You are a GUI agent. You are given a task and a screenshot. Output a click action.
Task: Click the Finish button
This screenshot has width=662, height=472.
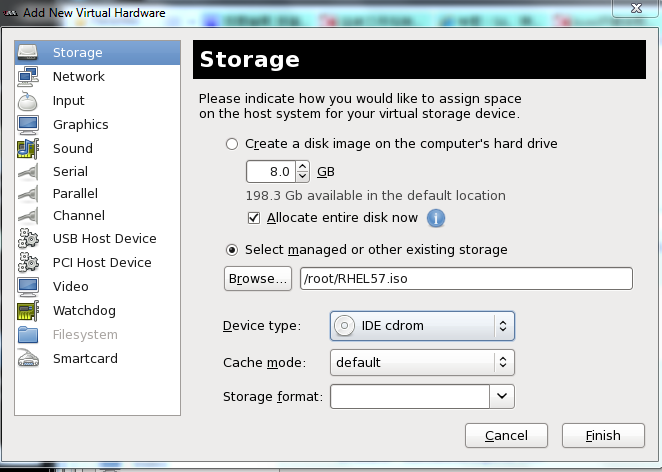pyautogui.click(x=603, y=436)
